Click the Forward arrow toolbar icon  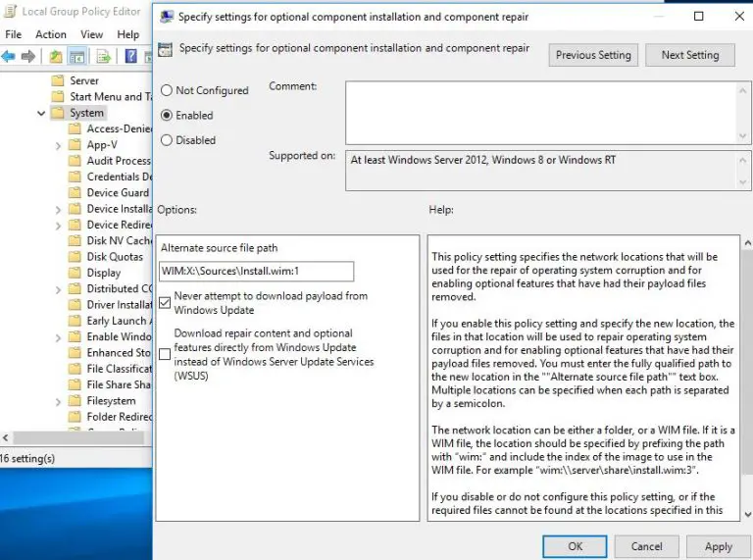(x=28, y=57)
